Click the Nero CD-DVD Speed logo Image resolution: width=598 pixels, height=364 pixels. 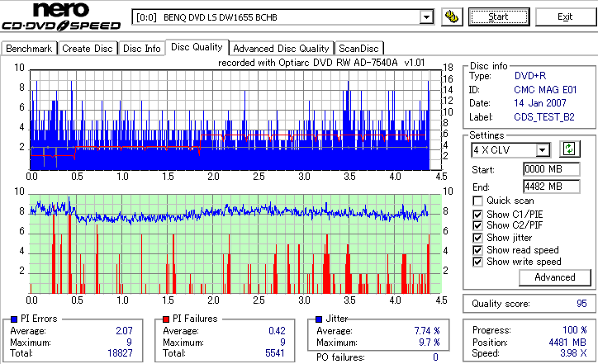(x=61, y=17)
